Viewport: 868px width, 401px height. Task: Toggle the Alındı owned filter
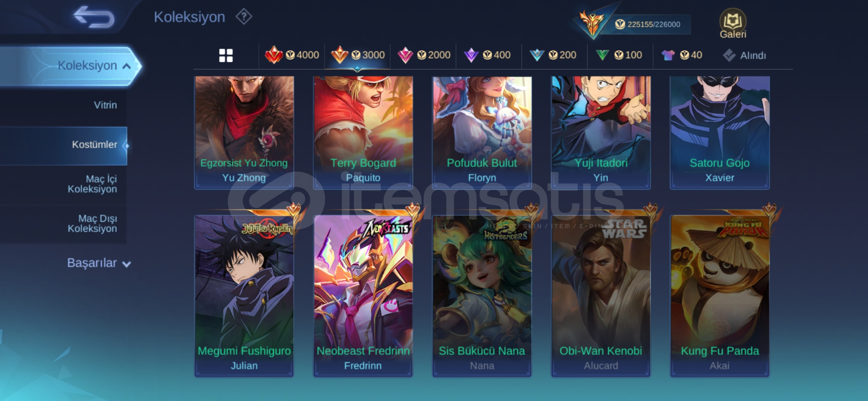tap(744, 55)
